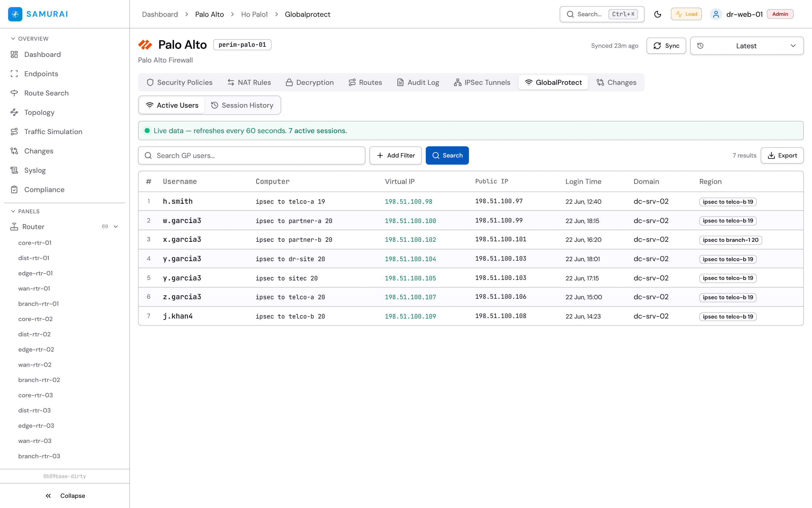Collapse the Router device list chevron
812x508 pixels.
pyautogui.click(x=116, y=227)
